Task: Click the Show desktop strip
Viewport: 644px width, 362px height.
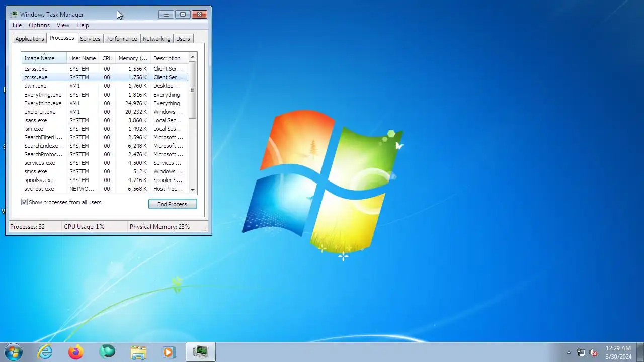Action: click(x=640, y=352)
